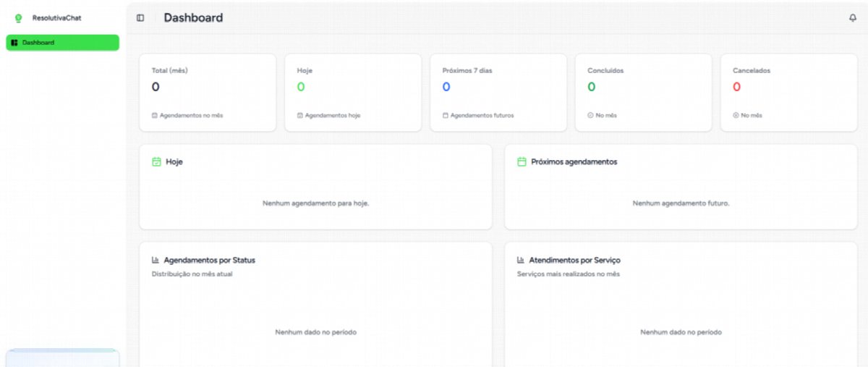Select the Concluídos stats card

[644, 93]
